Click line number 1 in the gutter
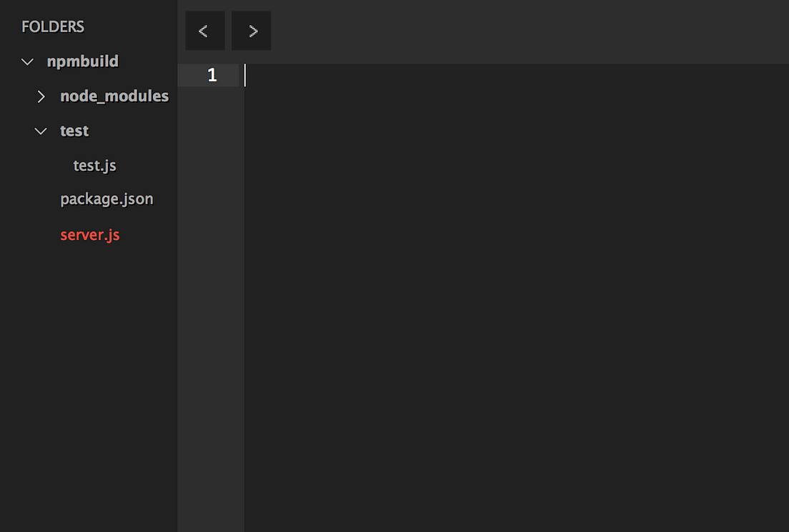 [212, 74]
